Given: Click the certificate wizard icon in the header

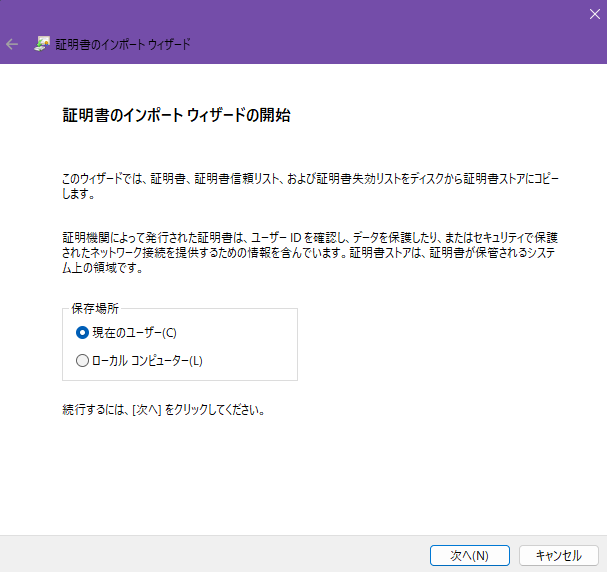Looking at the screenshot, I should (x=42, y=44).
